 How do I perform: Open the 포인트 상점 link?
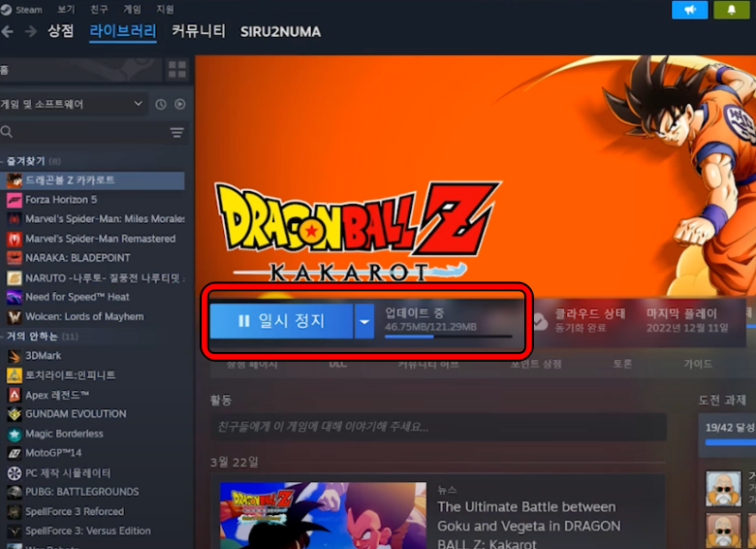(536, 364)
